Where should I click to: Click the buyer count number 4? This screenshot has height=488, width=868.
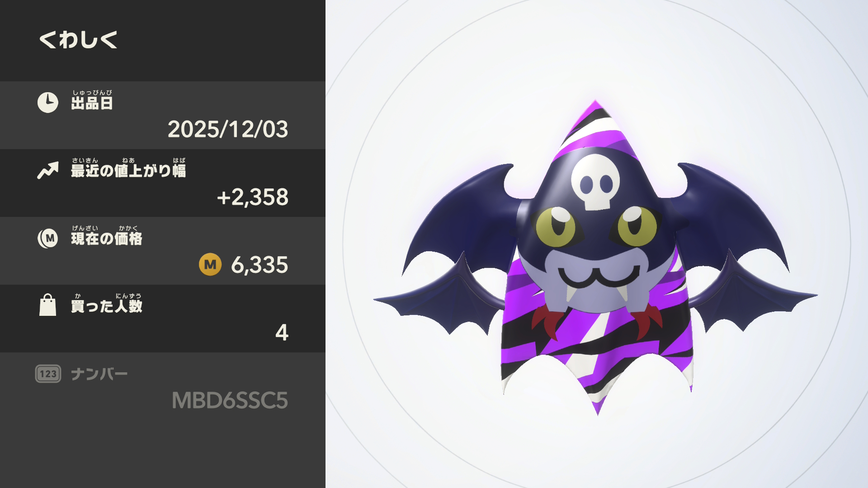pyautogui.click(x=282, y=333)
